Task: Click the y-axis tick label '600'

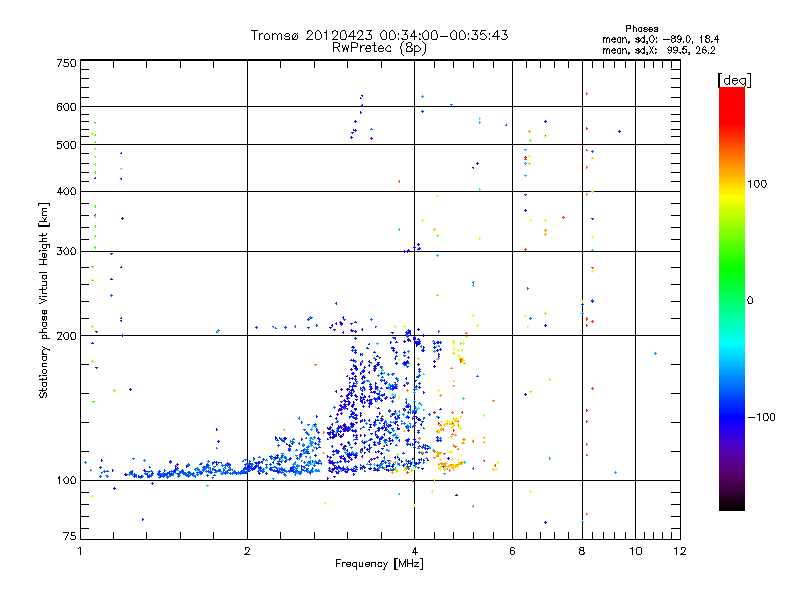Action: tap(66, 107)
